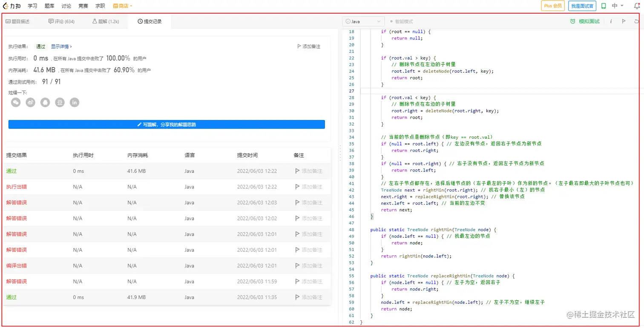Toggle 智能模式 smart mode
The image size is (644, 328).
tap(401, 21)
